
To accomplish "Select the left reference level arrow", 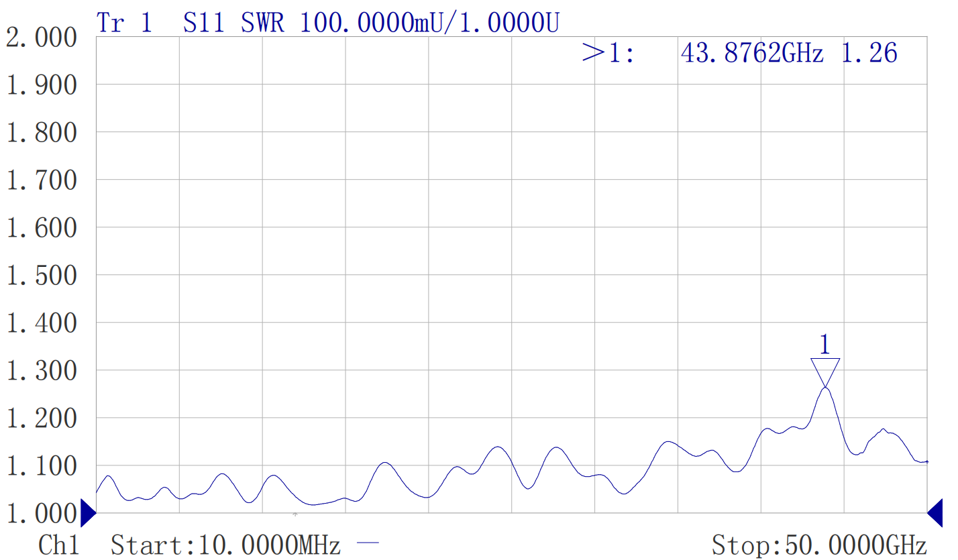I will [x=88, y=513].
